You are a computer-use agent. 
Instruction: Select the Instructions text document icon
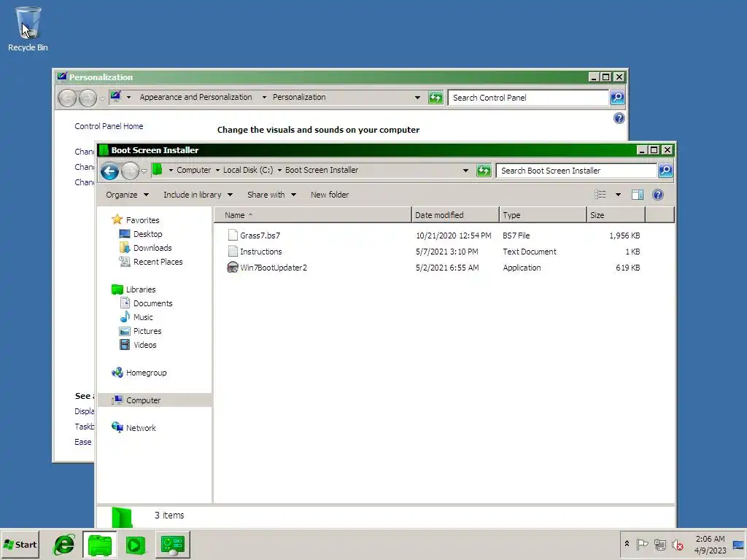233,251
